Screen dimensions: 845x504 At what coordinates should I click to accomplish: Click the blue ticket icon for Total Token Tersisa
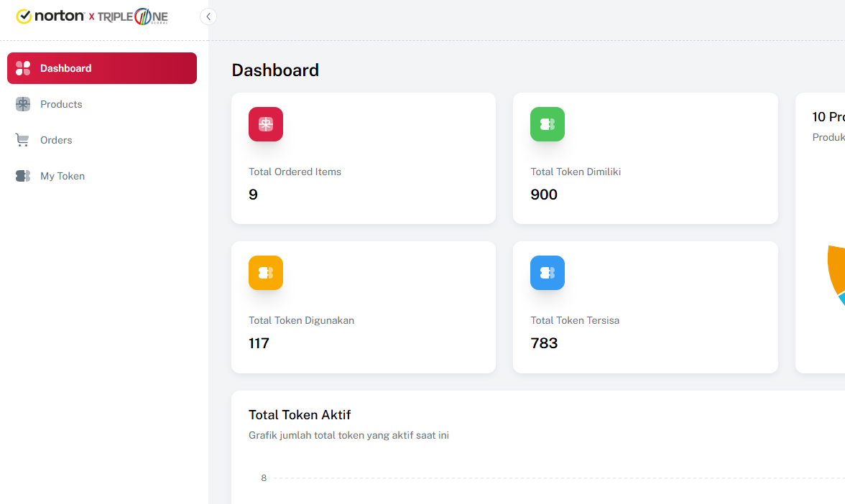pyautogui.click(x=548, y=273)
